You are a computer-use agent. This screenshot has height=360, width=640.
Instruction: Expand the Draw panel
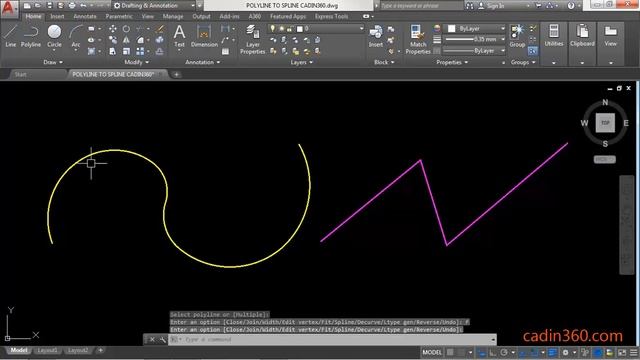(x=53, y=62)
